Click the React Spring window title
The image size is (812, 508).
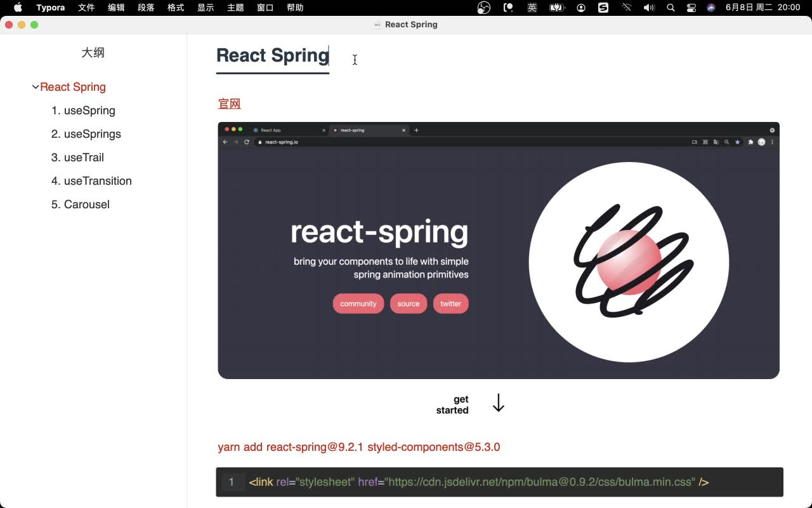tap(411, 25)
